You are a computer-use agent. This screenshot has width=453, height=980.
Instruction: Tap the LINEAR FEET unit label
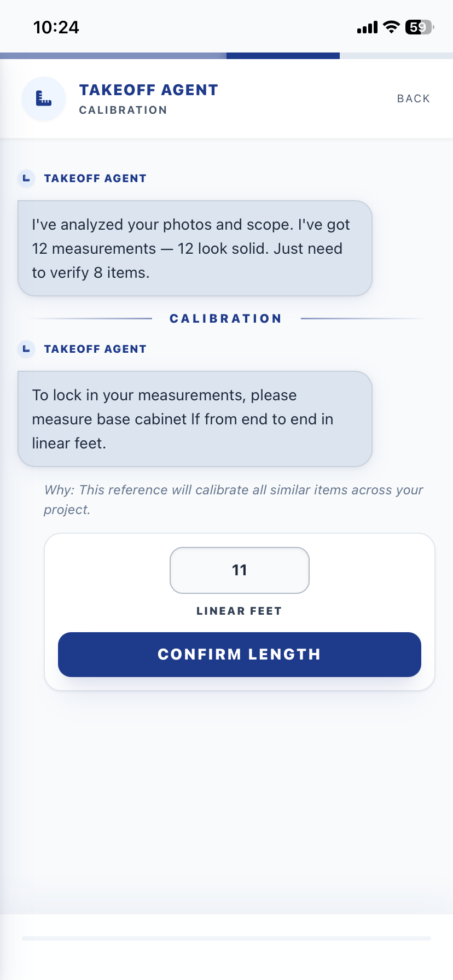tap(239, 611)
